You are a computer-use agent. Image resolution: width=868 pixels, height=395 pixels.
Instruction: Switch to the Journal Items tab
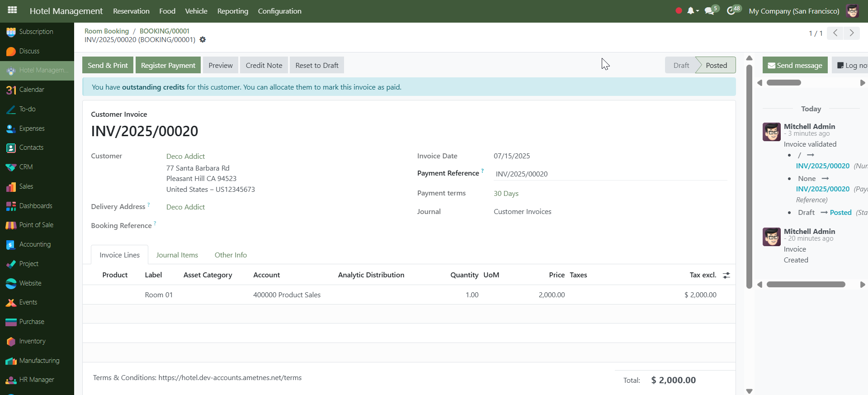(x=177, y=255)
